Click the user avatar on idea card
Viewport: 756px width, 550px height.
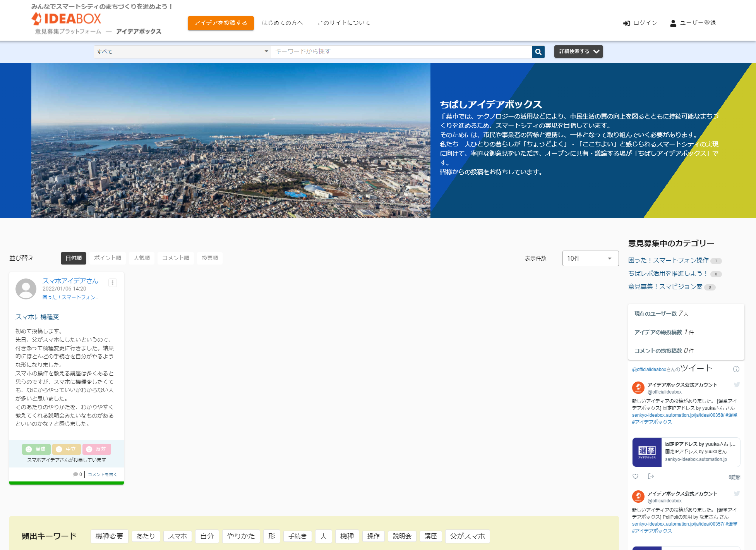pos(26,289)
